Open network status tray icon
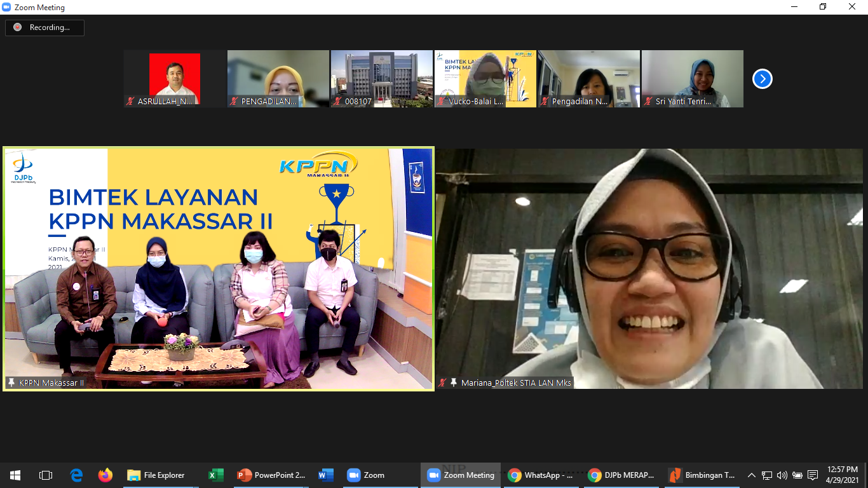The image size is (868, 488). (767, 475)
